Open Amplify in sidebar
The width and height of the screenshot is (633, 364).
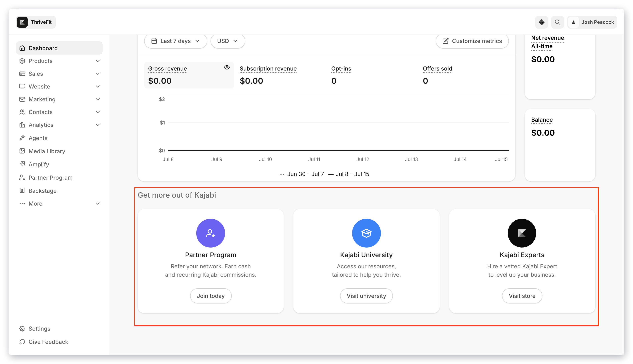[59, 164]
